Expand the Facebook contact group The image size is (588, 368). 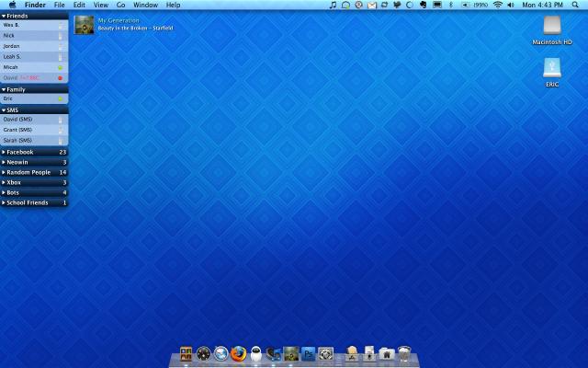pos(20,152)
